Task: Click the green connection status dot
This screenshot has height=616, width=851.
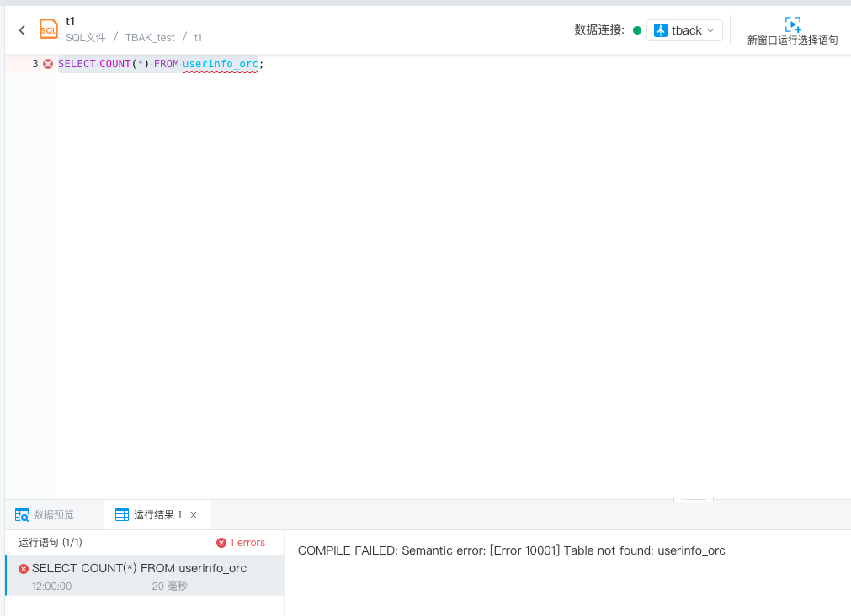Action: (x=637, y=30)
